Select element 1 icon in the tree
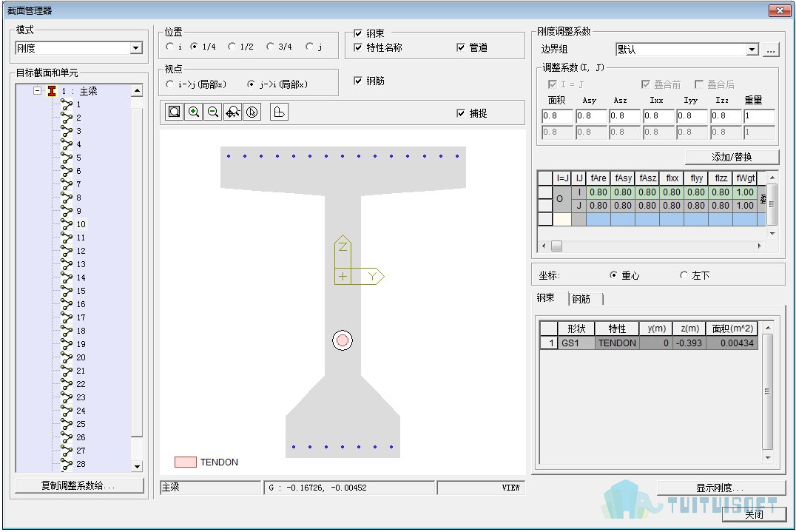The height and width of the screenshot is (532, 796). coord(67,104)
